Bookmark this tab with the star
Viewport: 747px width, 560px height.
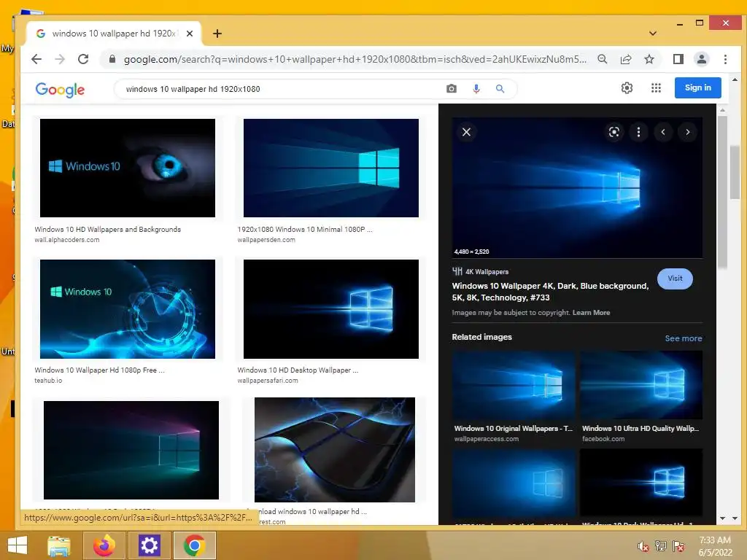point(649,59)
